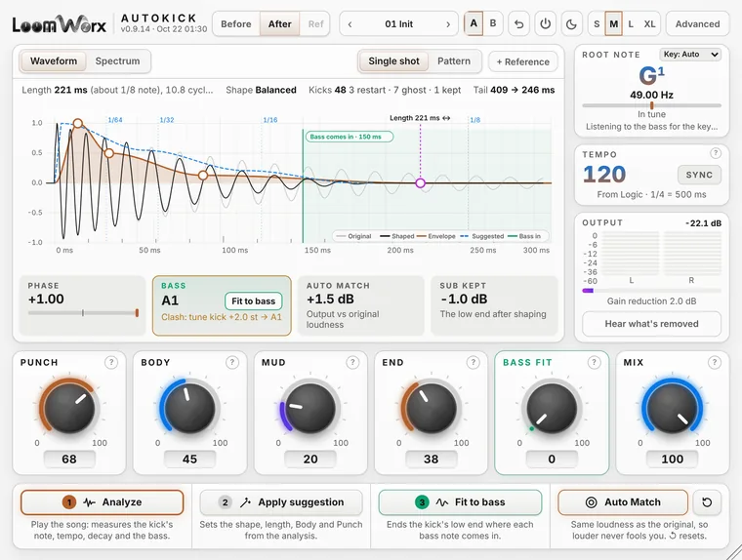Image resolution: width=742 pixels, height=560 pixels.
Task: Click the SYNC tempo button
Action: (x=699, y=175)
